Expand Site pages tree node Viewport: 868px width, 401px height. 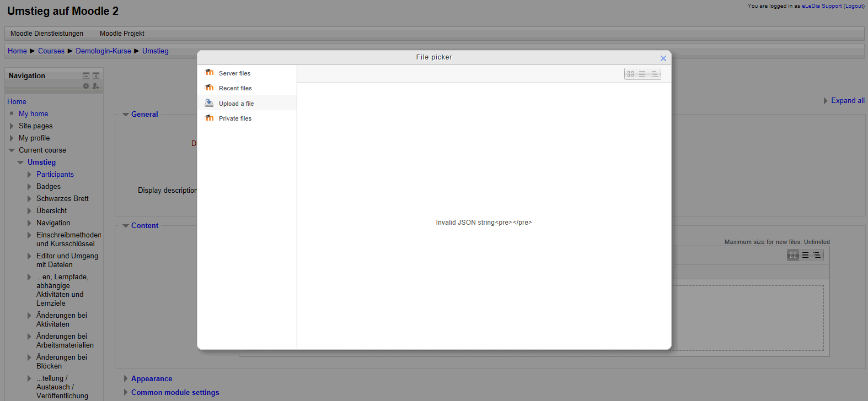pyautogui.click(x=12, y=126)
